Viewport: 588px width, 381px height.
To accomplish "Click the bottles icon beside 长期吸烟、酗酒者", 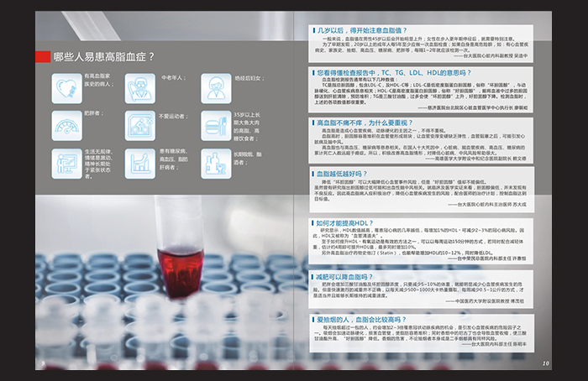I will click(x=216, y=164).
